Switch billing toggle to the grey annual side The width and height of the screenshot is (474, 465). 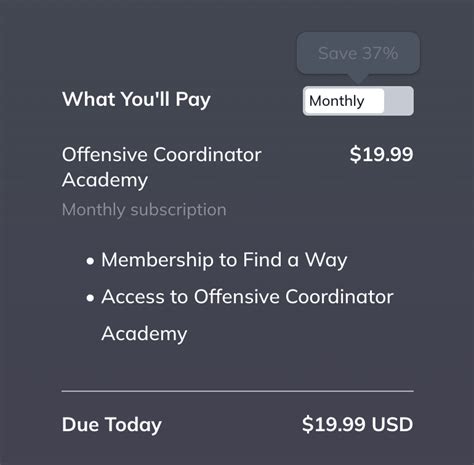[399, 101]
